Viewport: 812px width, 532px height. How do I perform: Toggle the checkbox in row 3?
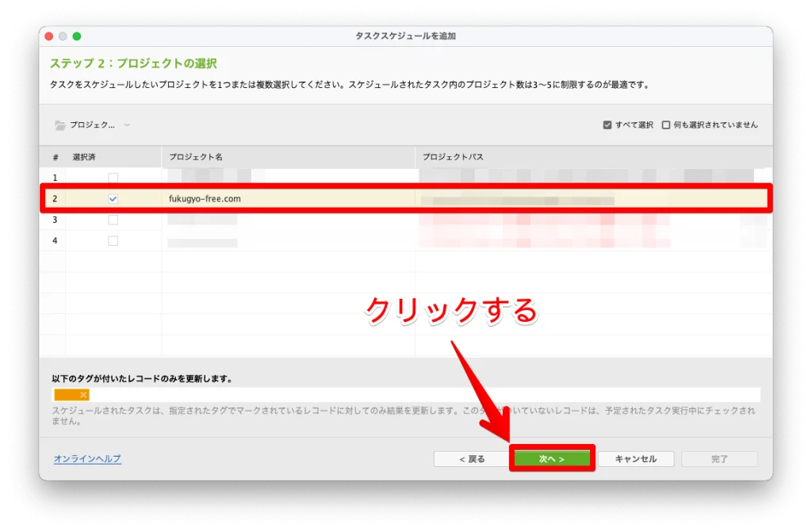[x=113, y=220]
